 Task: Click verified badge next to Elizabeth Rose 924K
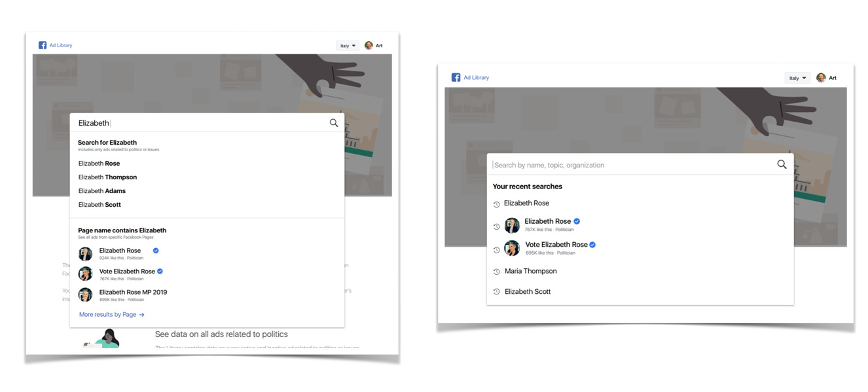[156, 251]
